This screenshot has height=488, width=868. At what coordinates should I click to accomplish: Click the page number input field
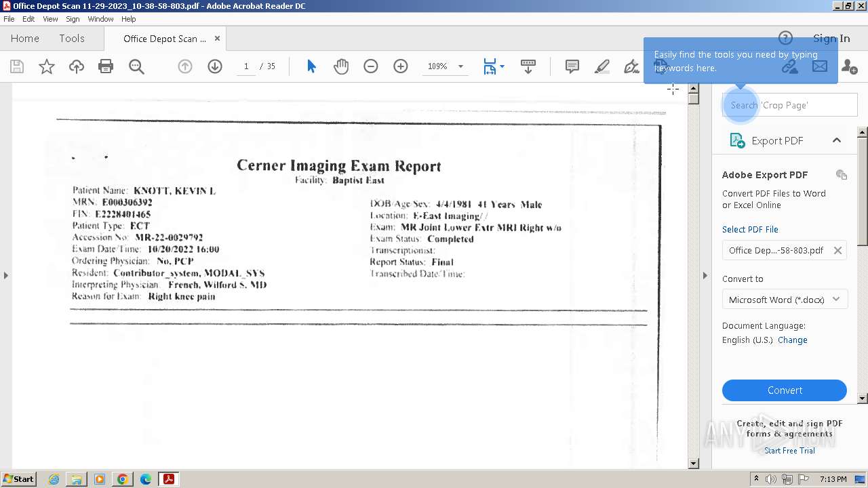point(246,66)
